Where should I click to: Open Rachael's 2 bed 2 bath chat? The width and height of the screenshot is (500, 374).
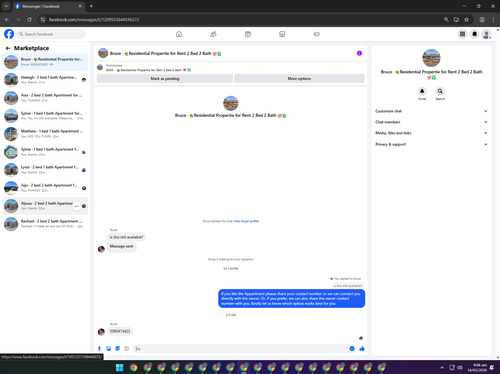click(x=45, y=224)
